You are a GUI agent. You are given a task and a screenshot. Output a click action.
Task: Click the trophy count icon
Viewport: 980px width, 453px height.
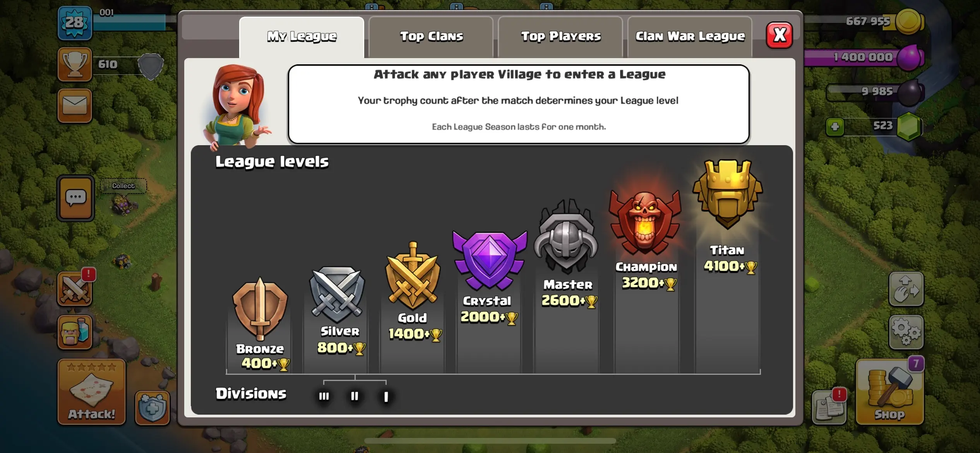75,64
